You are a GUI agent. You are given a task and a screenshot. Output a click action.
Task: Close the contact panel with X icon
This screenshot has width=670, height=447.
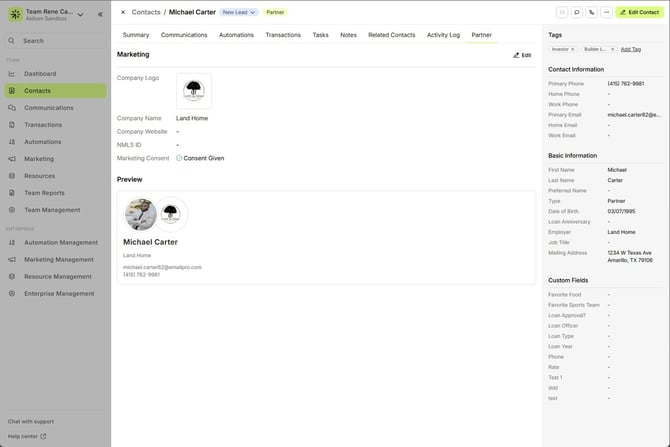[123, 12]
